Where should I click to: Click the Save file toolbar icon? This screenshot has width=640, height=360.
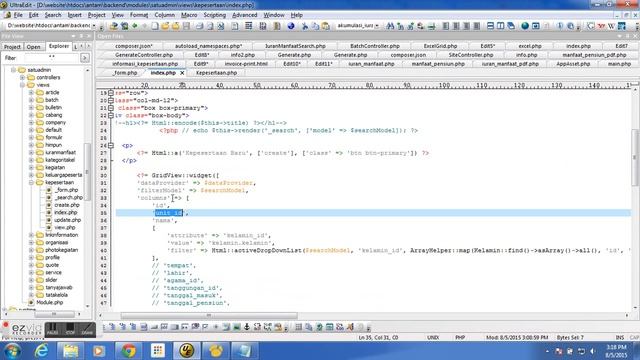[186, 26]
